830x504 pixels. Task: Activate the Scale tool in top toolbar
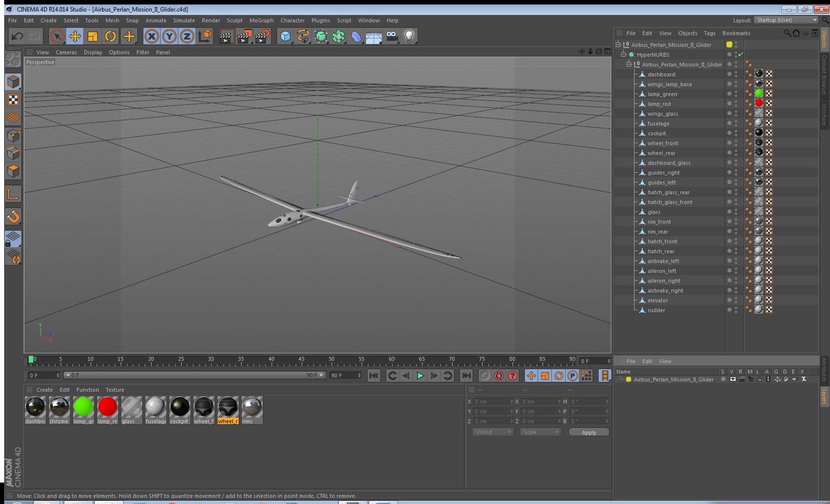click(92, 36)
